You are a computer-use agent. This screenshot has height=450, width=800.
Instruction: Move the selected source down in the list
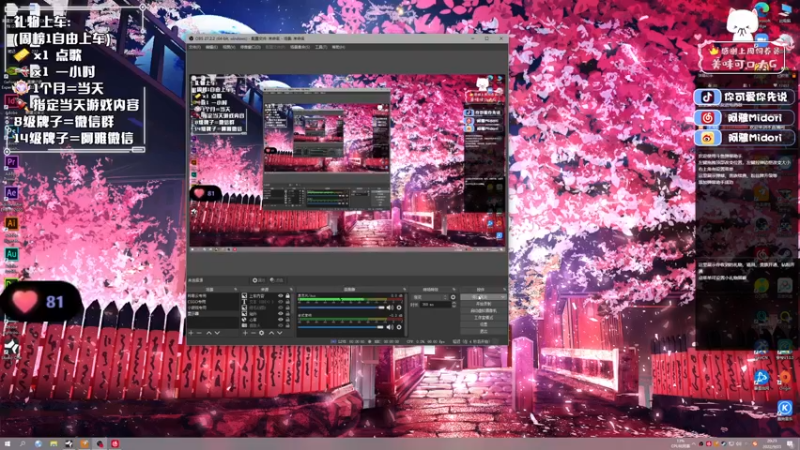click(280, 333)
